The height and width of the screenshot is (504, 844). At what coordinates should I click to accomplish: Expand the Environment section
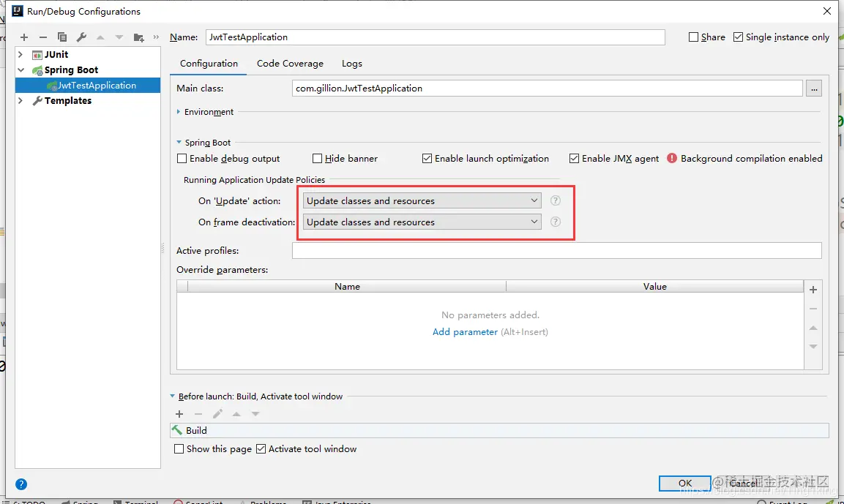(179, 112)
